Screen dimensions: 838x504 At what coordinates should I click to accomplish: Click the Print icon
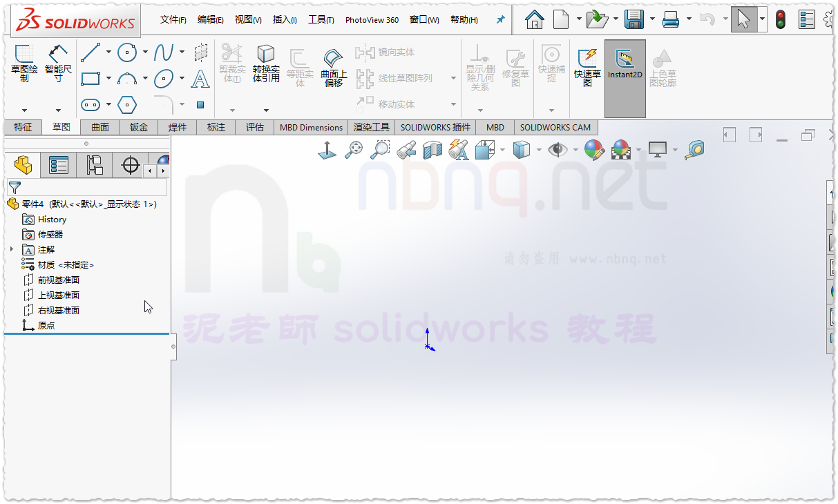[671, 19]
